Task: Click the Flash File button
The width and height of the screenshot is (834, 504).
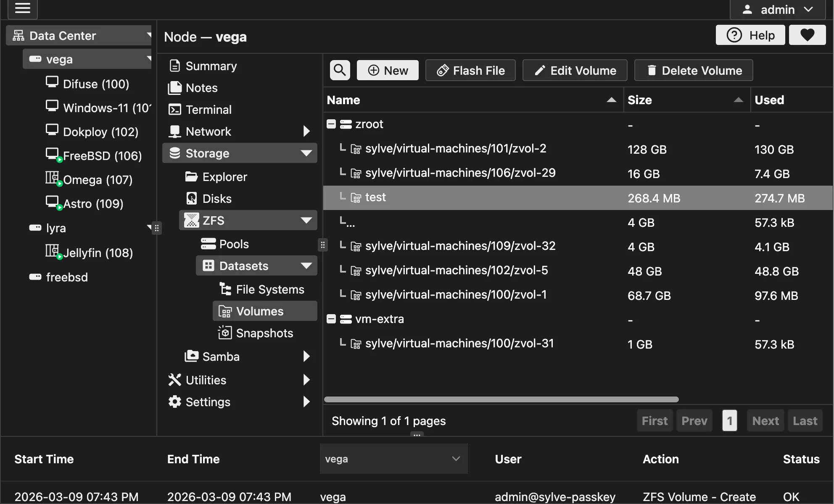Action: pos(470,70)
